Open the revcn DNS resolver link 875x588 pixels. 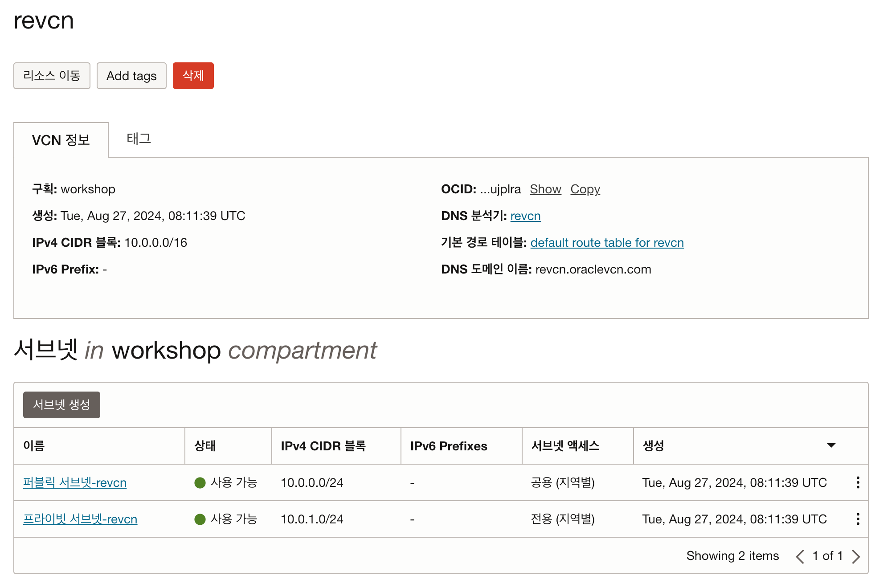click(525, 216)
